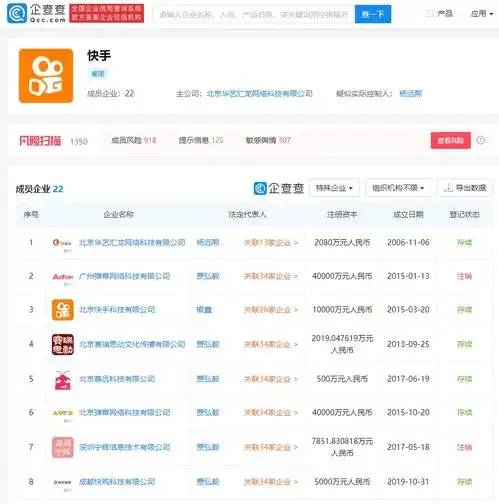Open the row 7 关联34家企业 link
Viewport: 499px width, 504px height.
[271, 447]
